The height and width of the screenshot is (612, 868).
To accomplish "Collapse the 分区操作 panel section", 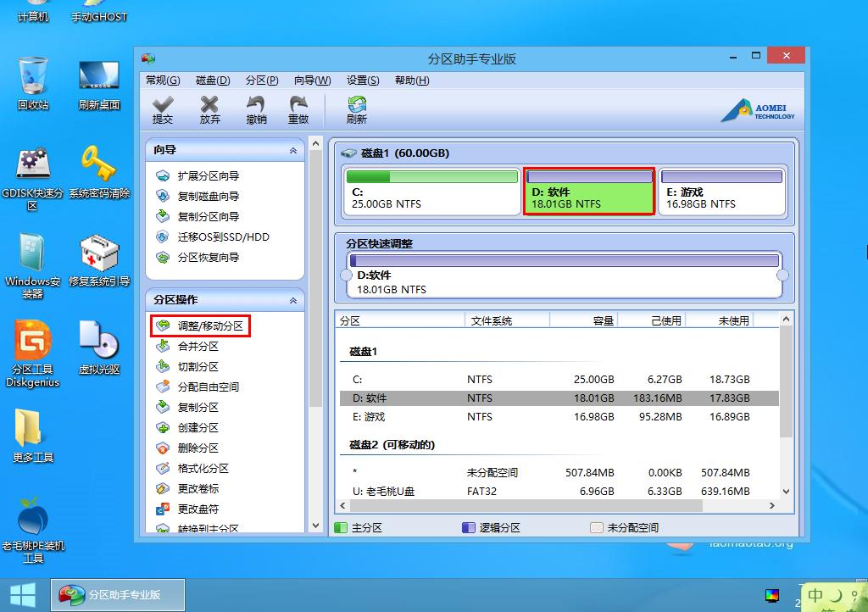I will tap(293, 300).
